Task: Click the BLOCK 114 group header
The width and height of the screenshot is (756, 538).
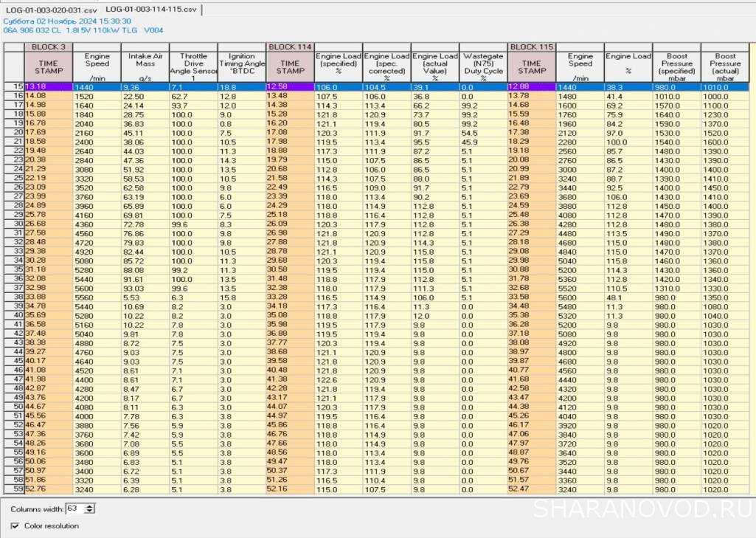Action: (290, 46)
